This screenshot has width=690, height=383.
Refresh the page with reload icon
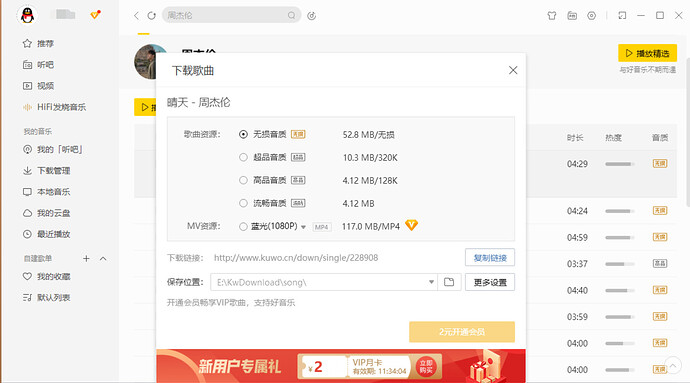[151, 15]
